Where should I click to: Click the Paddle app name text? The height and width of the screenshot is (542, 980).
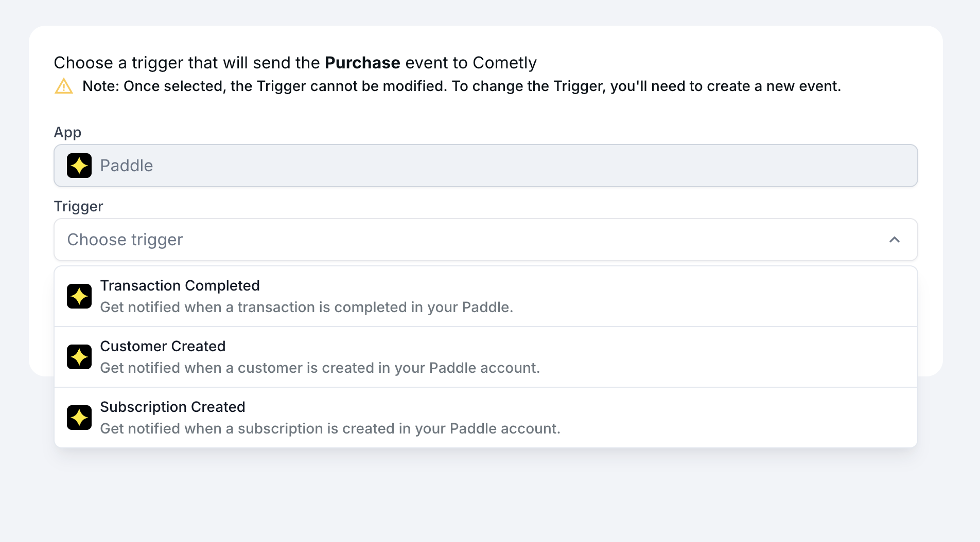127,166
